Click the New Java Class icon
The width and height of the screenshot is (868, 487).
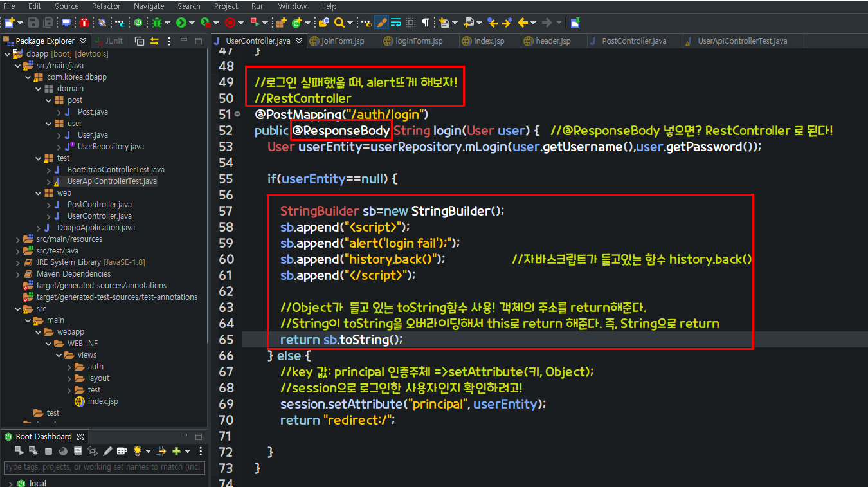point(296,23)
